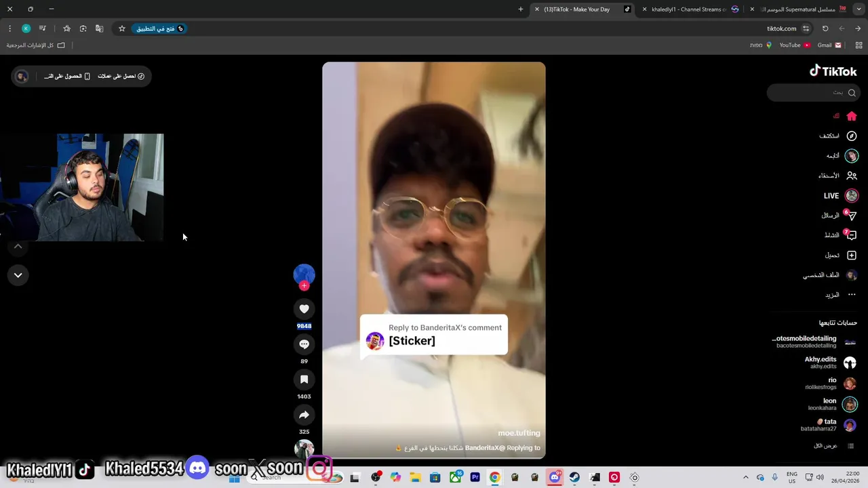This screenshot has height=488, width=868.
Task: Expand the More three-dots menu
Action: [852, 295]
